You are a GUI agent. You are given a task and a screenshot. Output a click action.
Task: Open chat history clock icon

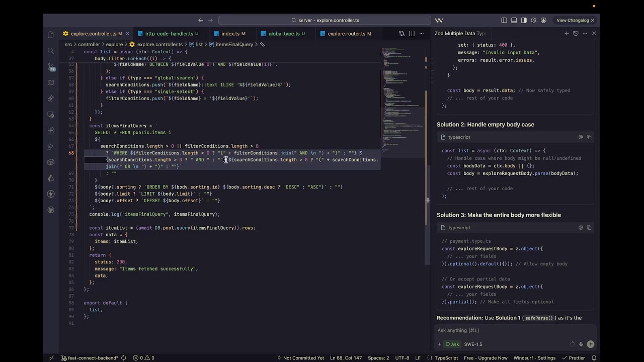pyautogui.click(x=576, y=34)
